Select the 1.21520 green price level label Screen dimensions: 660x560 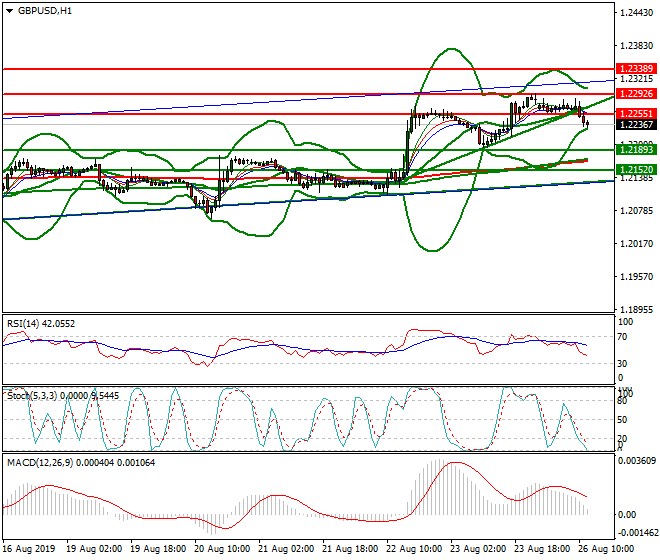click(636, 170)
